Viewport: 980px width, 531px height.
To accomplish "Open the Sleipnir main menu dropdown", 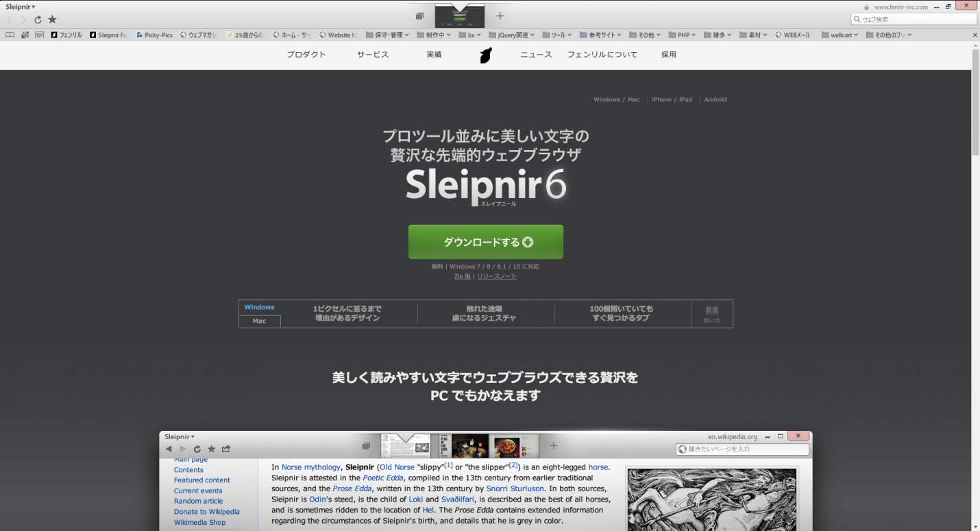I will [x=21, y=7].
